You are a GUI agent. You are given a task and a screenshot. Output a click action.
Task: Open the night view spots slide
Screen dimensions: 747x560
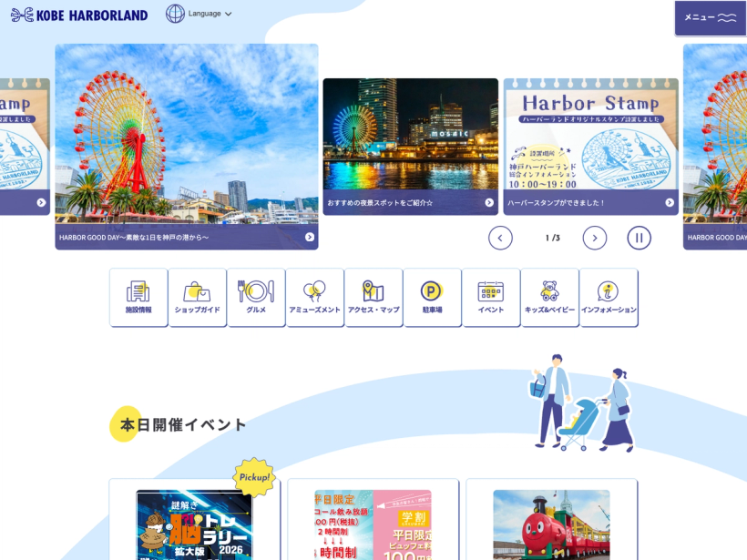tap(411, 147)
